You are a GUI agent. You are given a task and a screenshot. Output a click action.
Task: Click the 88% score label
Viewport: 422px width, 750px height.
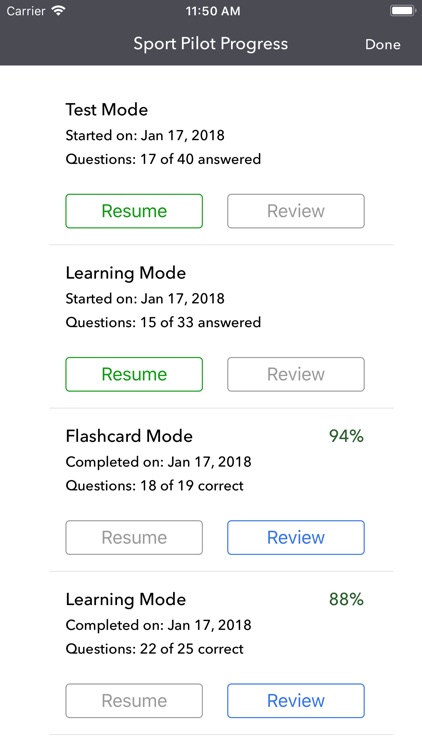pos(346,599)
